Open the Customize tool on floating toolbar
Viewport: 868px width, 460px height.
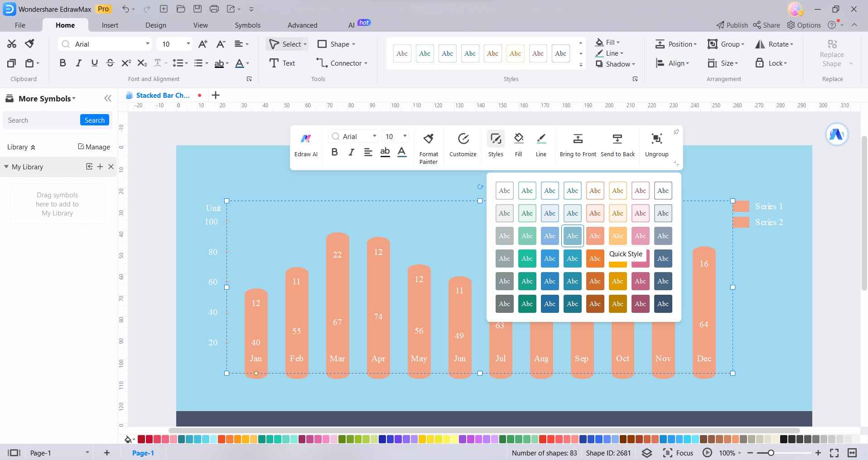(462, 144)
